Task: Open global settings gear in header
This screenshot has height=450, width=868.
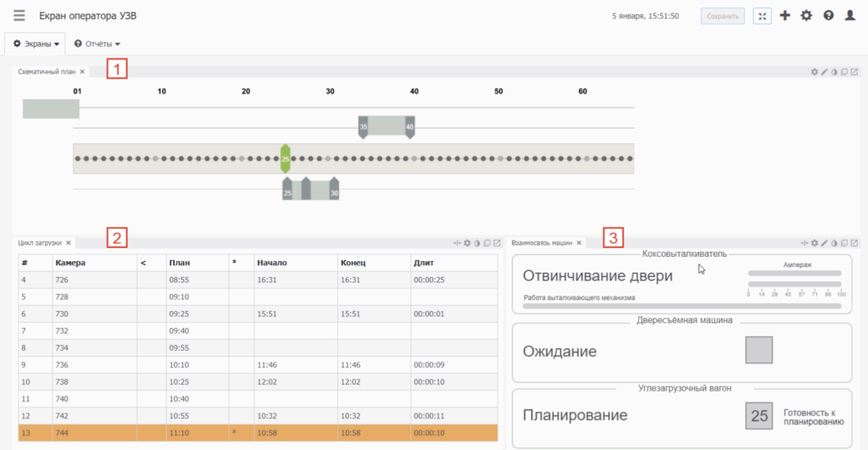Action: [x=807, y=15]
